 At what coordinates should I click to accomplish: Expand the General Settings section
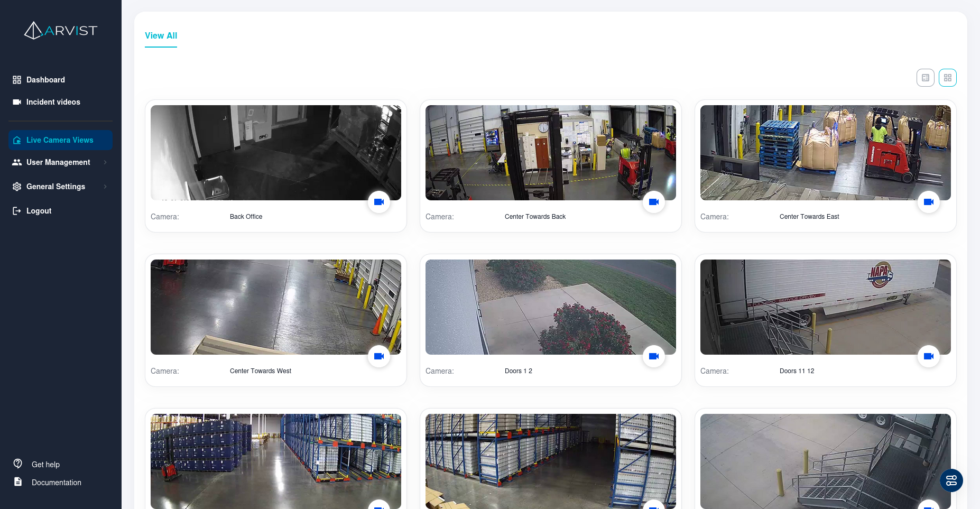click(x=56, y=187)
